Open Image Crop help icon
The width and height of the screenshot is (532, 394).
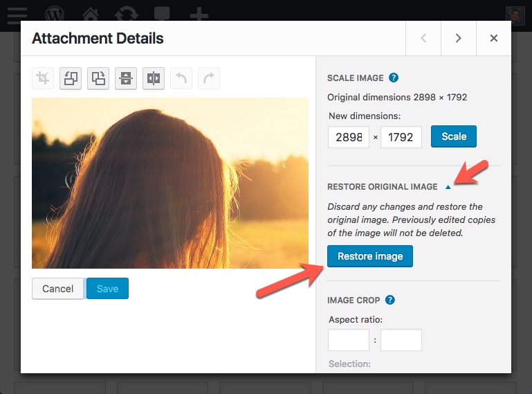[x=390, y=300]
